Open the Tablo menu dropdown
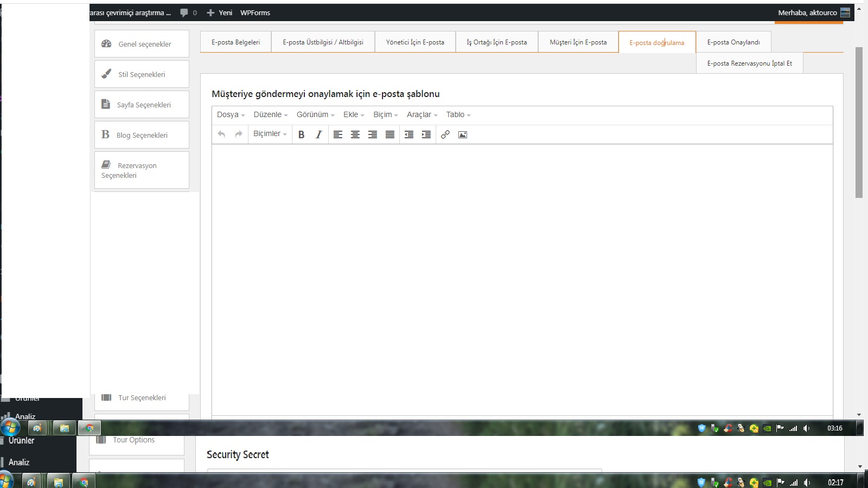868x488 pixels. point(458,114)
